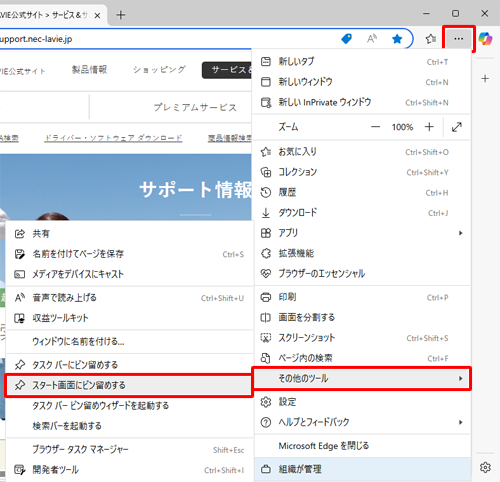Open ドライバー・ソフトウェア ダウンロード link
This screenshot has width=500, height=482.
113,138
